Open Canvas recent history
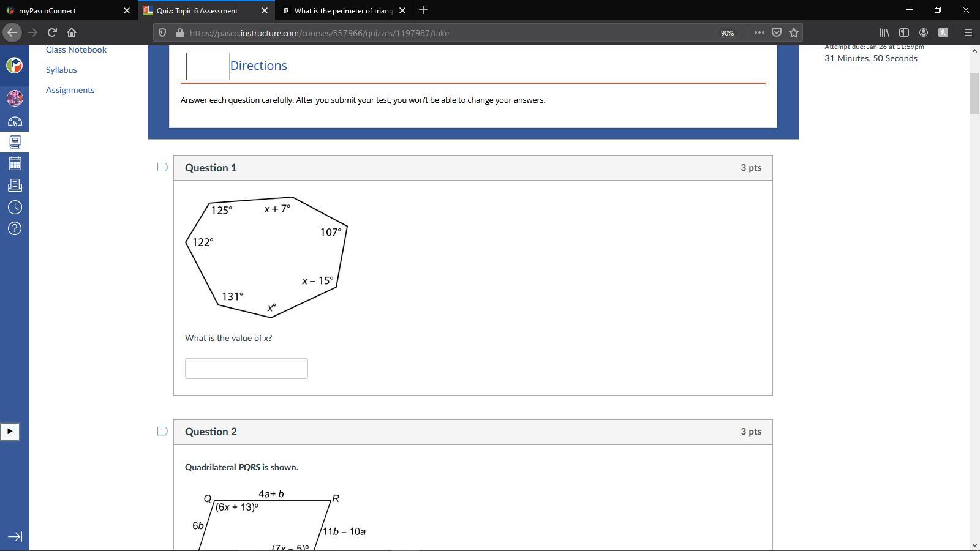This screenshot has height=551, width=980. [x=15, y=207]
